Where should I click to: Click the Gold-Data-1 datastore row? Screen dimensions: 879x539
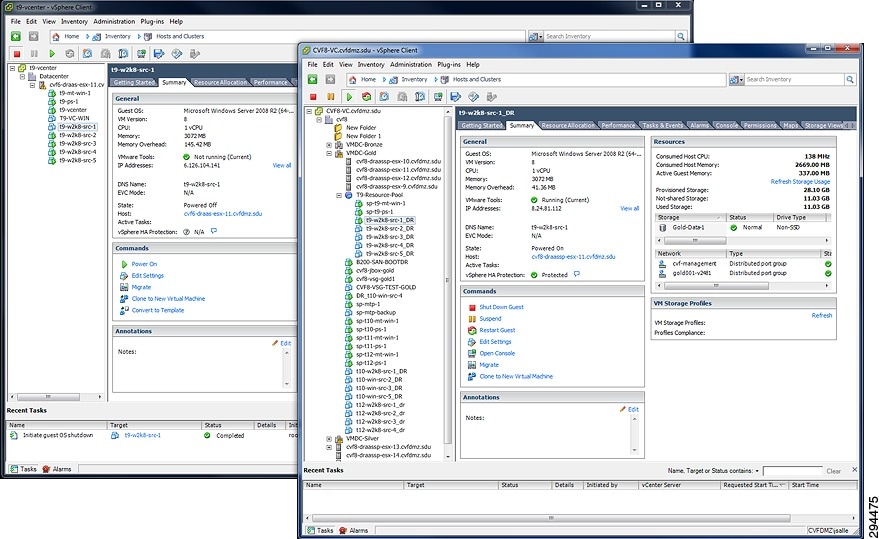[x=741, y=228]
